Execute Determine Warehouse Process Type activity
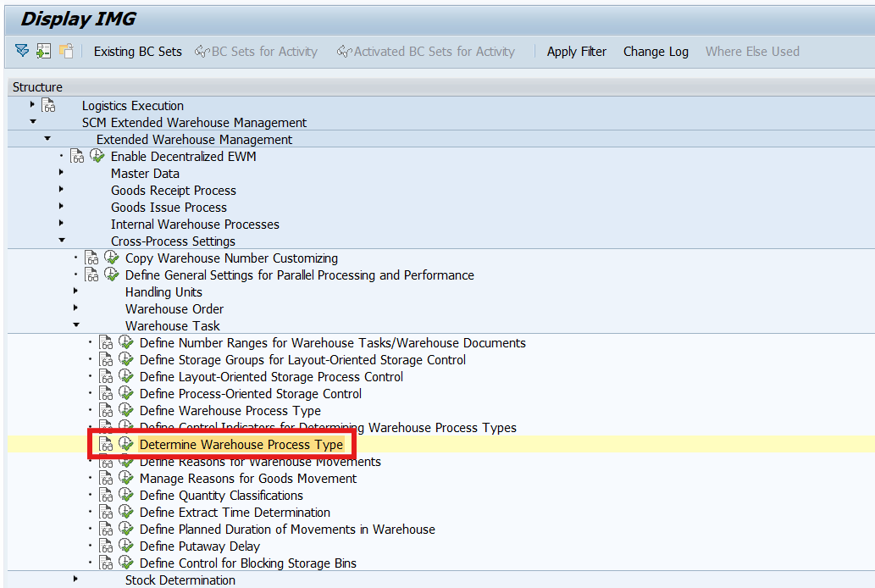Viewport: 875px width, 588px height. [126, 444]
